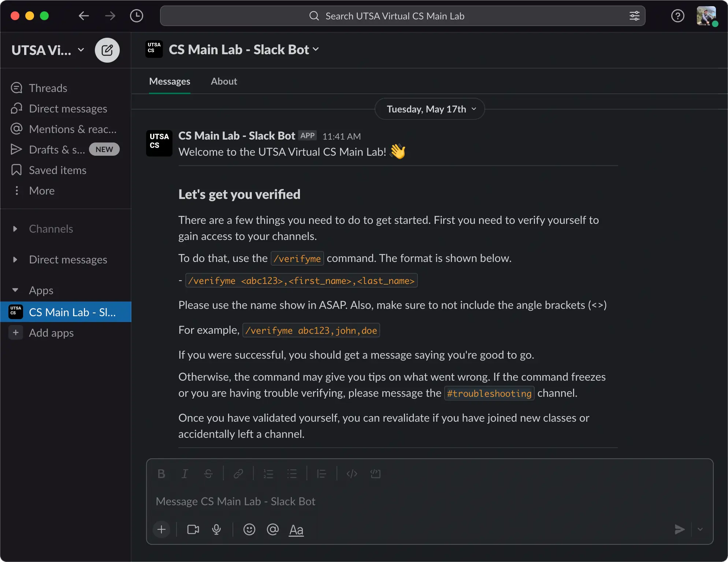Select the italic formatting icon

185,473
